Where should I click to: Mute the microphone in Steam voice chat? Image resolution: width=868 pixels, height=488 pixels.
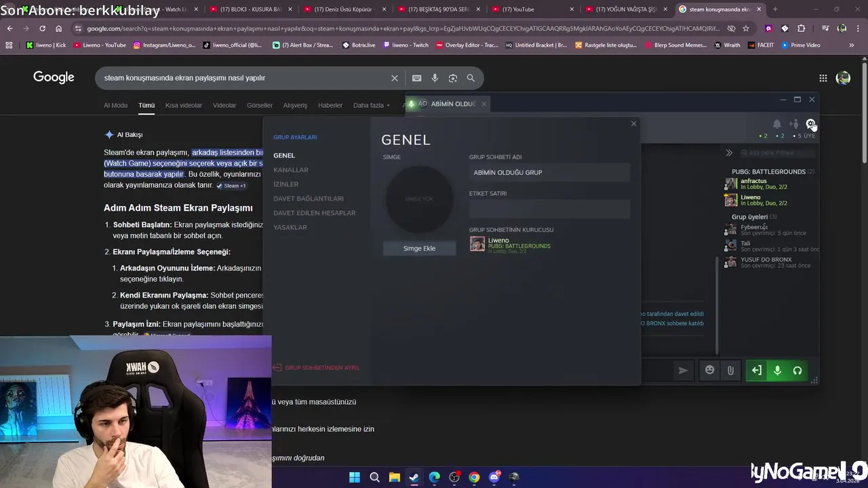point(777,370)
